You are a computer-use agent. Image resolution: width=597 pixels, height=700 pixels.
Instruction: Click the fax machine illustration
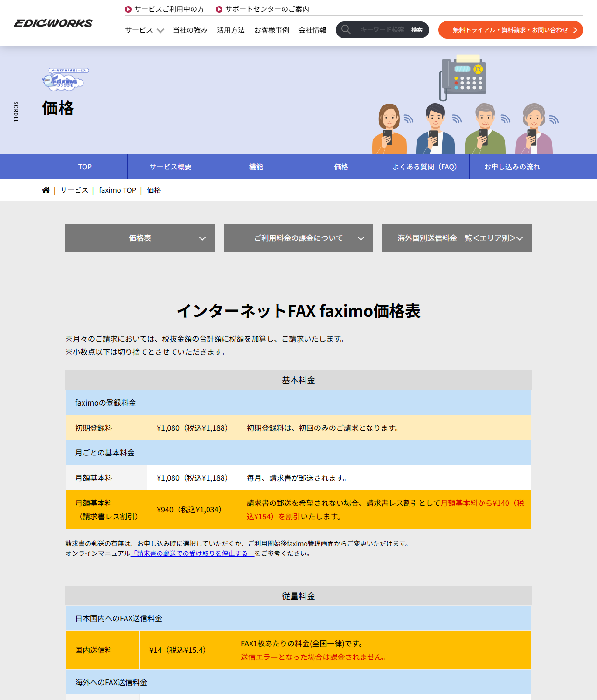tap(463, 77)
